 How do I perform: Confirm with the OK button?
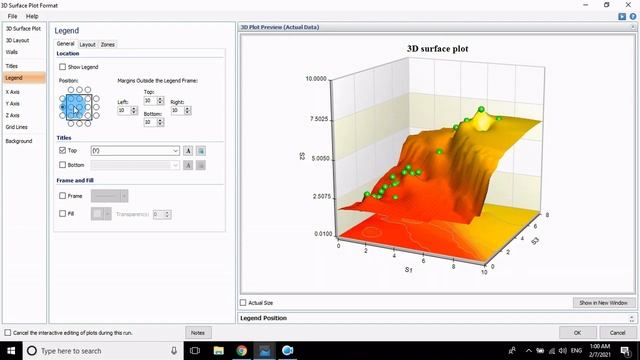pyautogui.click(x=577, y=333)
